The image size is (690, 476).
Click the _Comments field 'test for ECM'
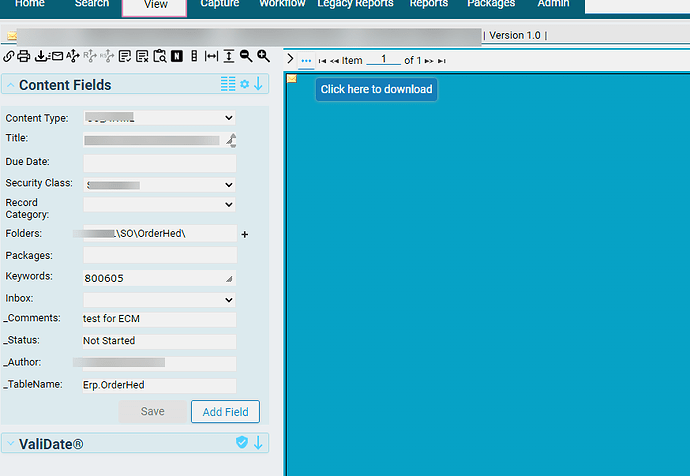(x=159, y=319)
